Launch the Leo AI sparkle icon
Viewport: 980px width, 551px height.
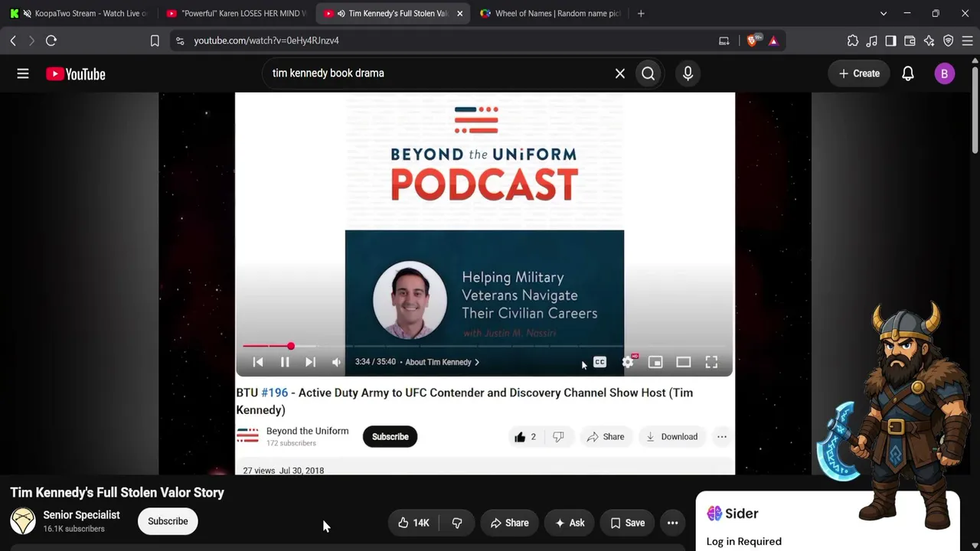tap(929, 41)
